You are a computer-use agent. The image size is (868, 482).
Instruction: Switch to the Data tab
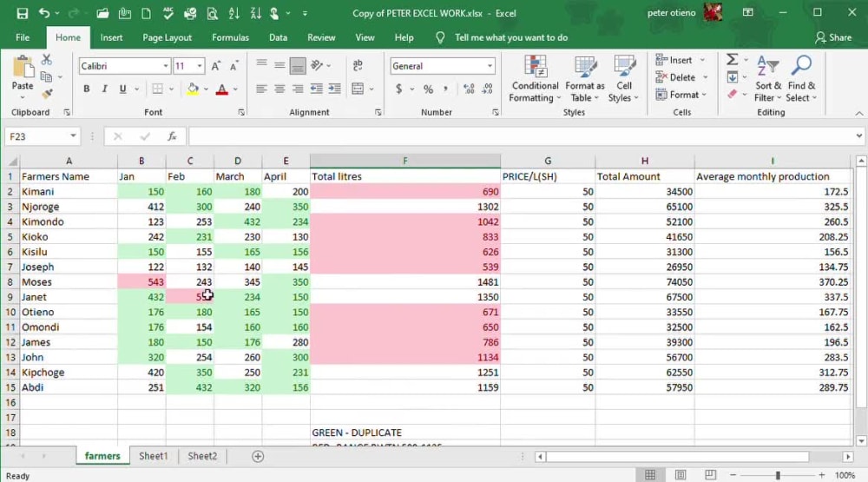click(x=278, y=37)
